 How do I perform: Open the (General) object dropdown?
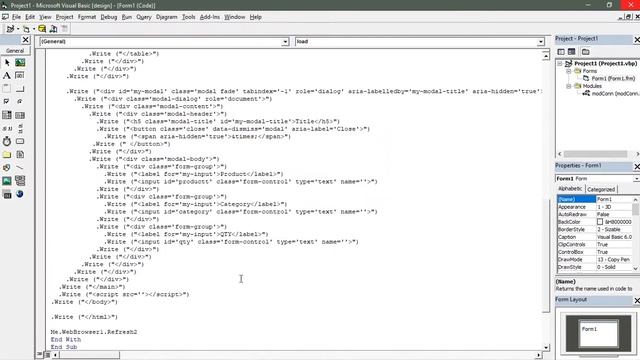coord(285,42)
